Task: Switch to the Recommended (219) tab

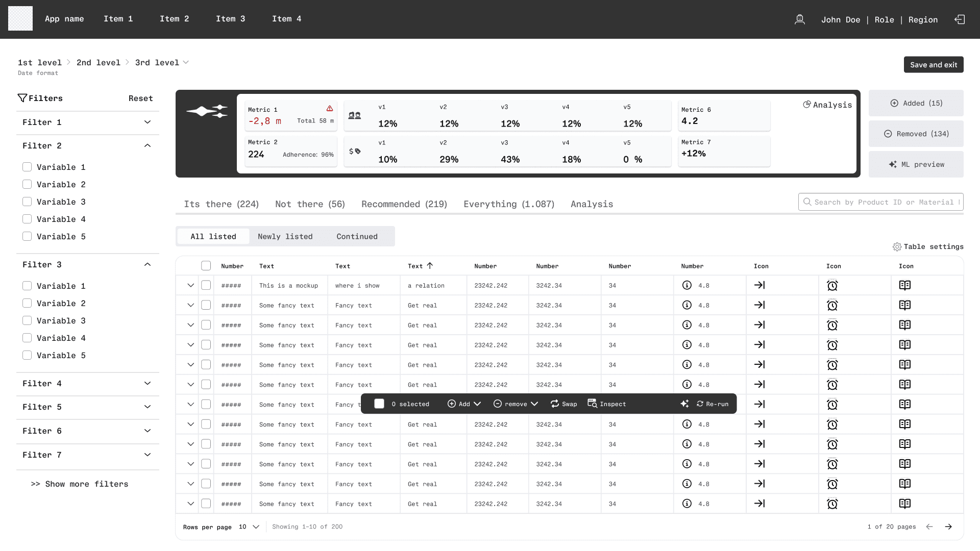Action: pos(404,204)
